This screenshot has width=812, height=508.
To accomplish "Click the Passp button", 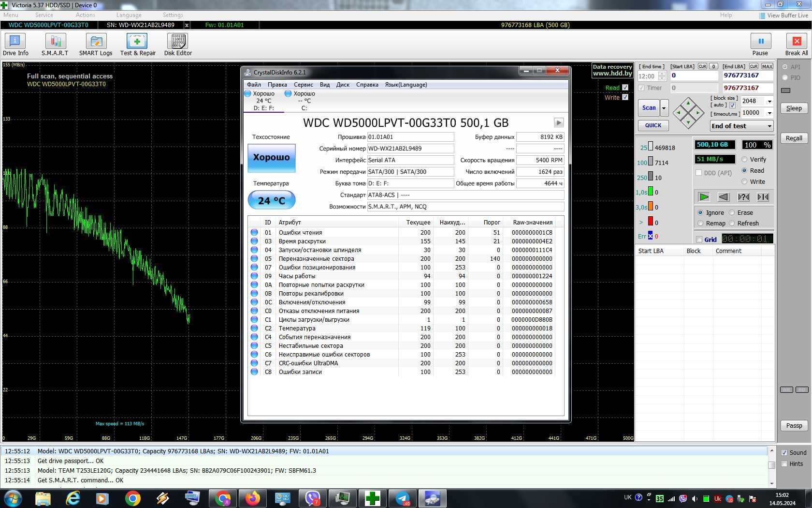I will (x=794, y=426).
